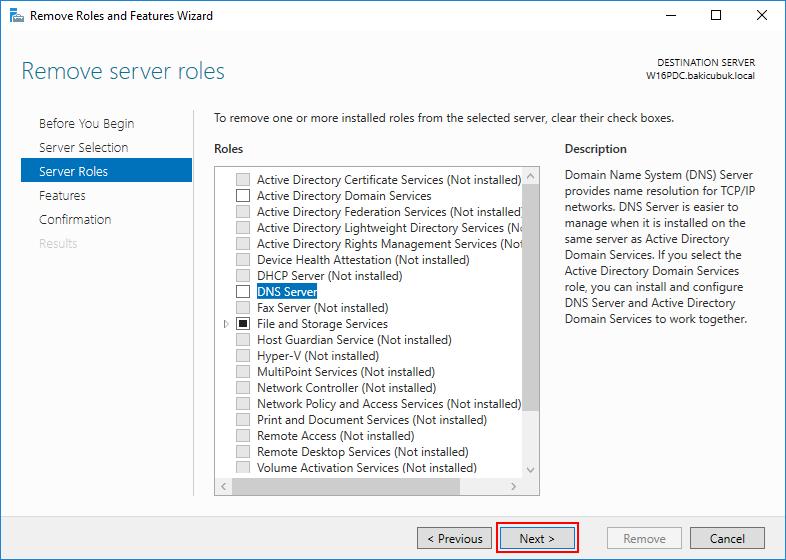
Task: Maximize the wizard window
Action: (716, 16)
